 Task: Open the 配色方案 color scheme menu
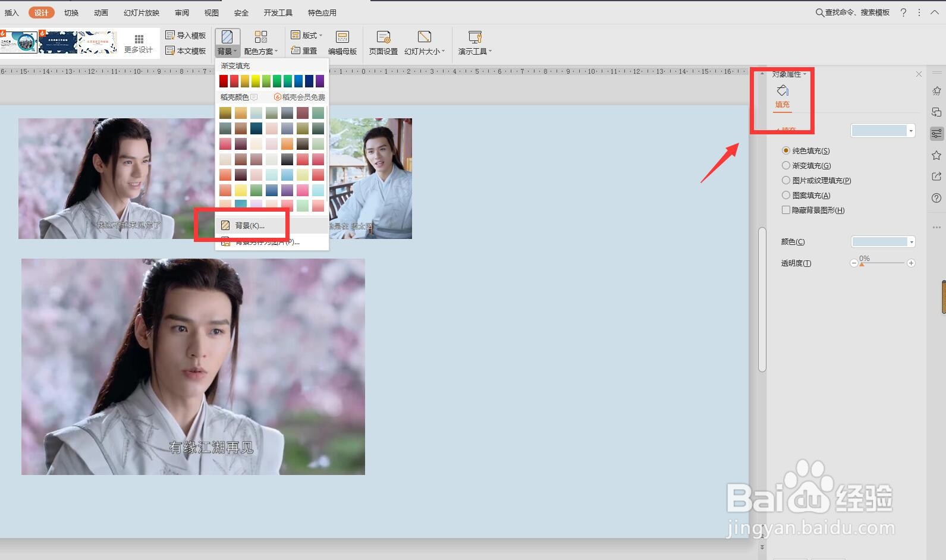click(x=260, y=43)
